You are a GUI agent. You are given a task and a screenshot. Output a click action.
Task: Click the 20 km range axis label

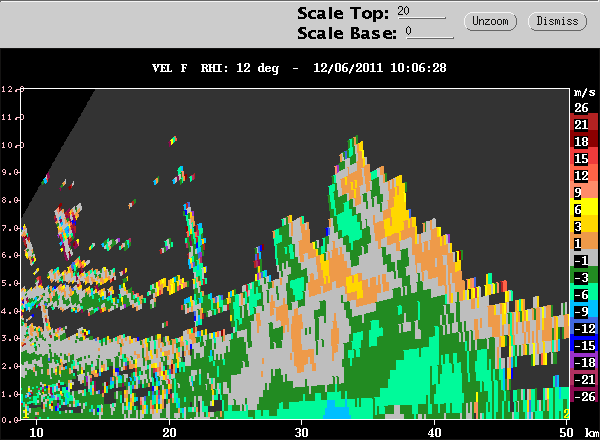[x=169, y=433]
